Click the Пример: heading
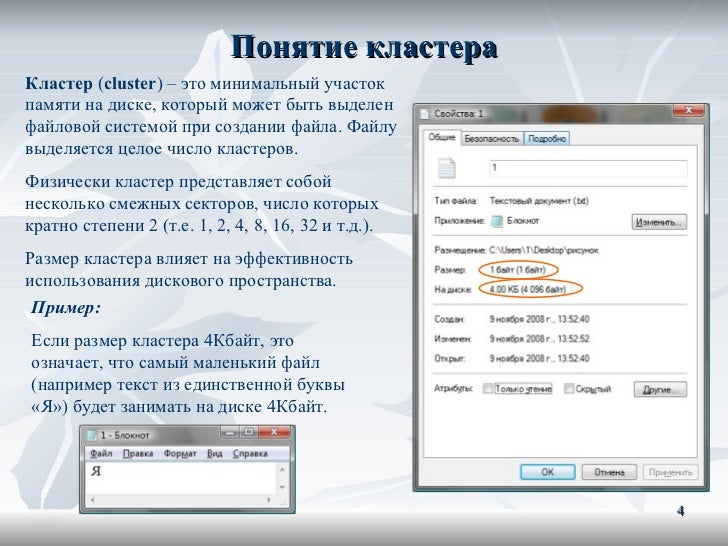Viewport: 728px width, 546px height. pyautogui.click(x=65, y=308)
